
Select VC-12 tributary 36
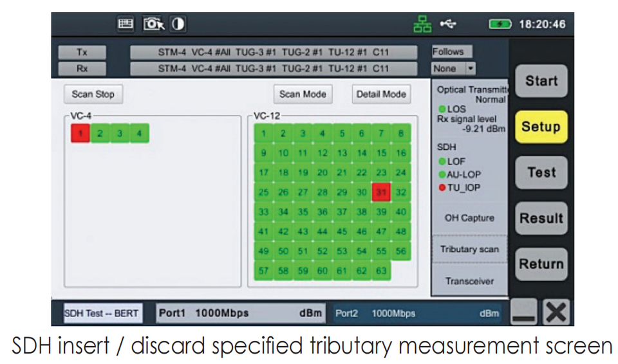coord(323,212)
